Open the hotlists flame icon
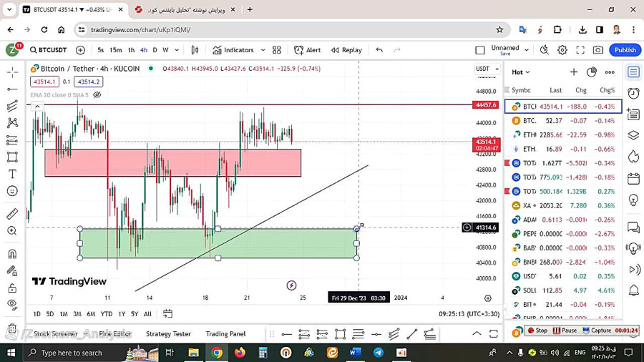This screenshot has height=362, width=644. (634, 157)
